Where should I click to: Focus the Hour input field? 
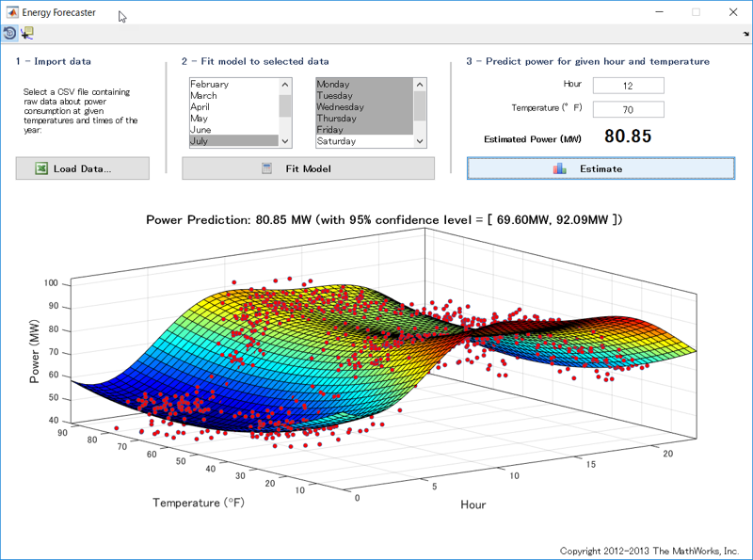coord(628,86)
